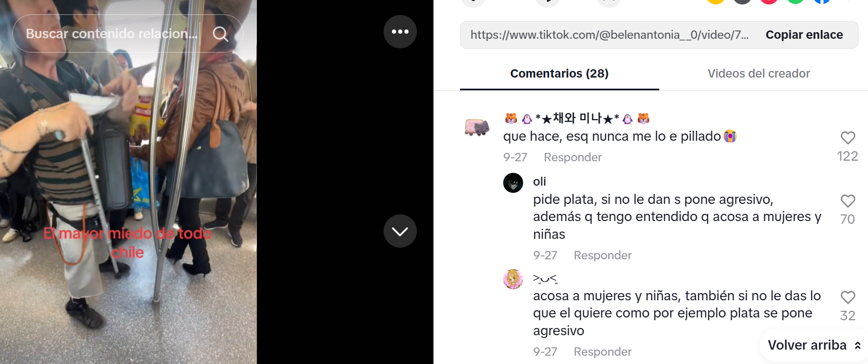Open oli's profile avatar
868x364 pixels.
(513, 182)
